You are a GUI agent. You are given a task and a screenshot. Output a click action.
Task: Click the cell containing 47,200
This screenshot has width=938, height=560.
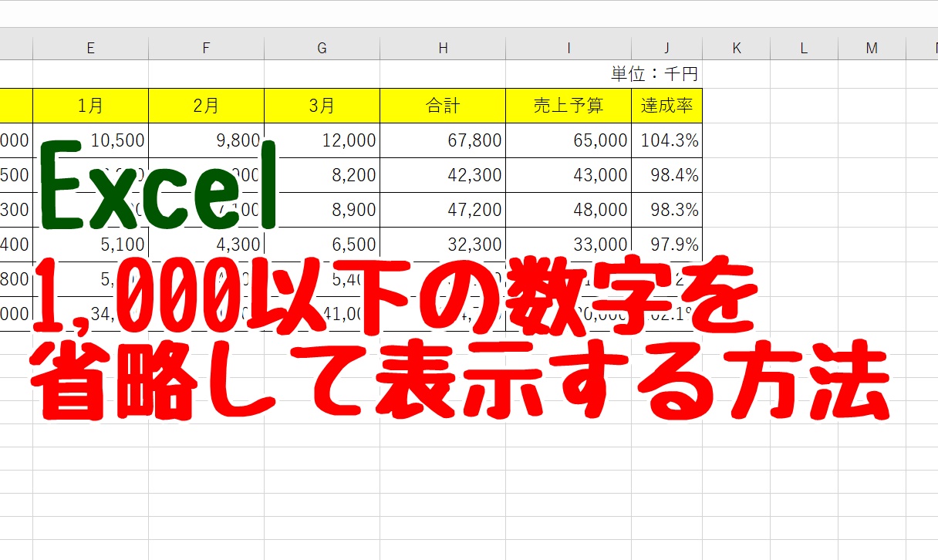(x=443, y=210)
